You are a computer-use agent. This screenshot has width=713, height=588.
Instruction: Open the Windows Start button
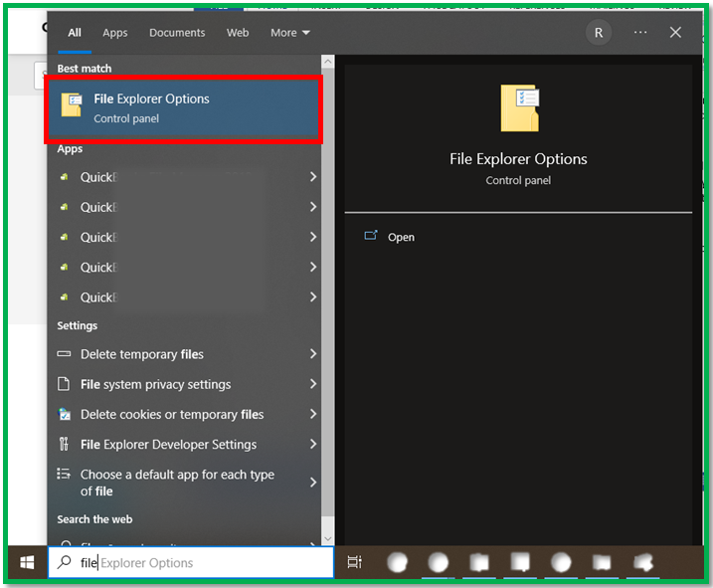tap(27, 562)
